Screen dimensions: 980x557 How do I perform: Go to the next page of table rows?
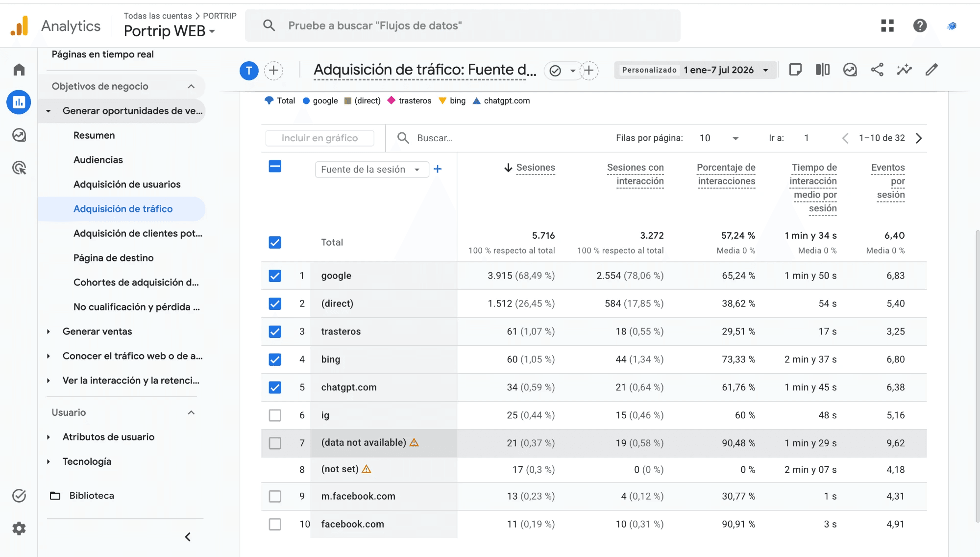pyautogui.click(x=919, y=138)
